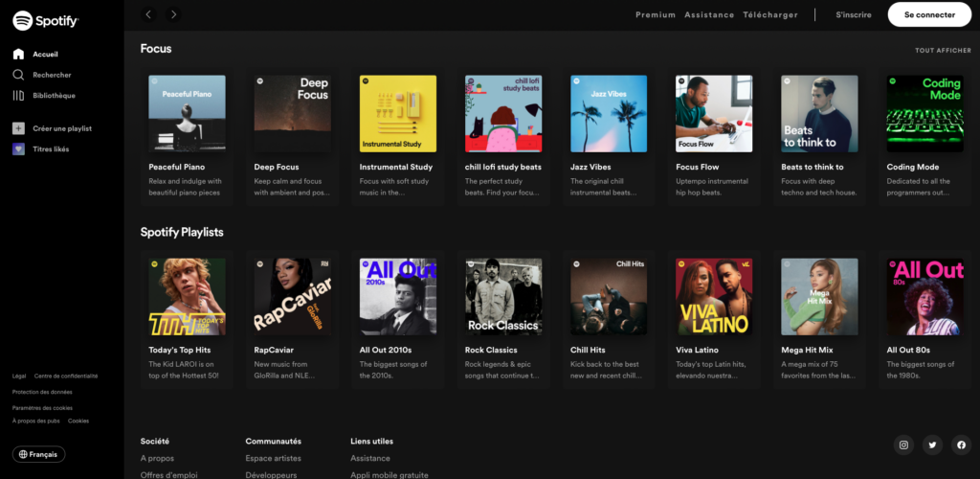Screen dimensions: 980x479
Task: Click Paramètres des cookies link
Action: click(x=42, y=408)
